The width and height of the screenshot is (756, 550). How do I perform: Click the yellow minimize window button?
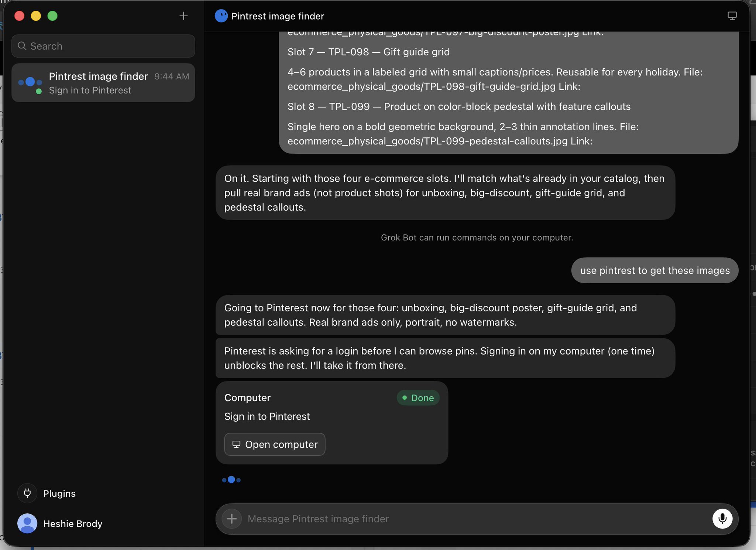36,16
